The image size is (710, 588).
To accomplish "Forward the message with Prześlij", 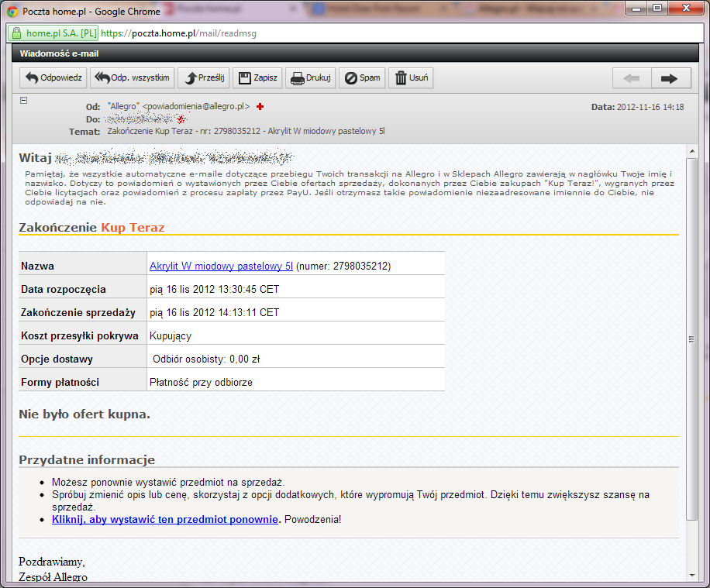I will (204, 77).
